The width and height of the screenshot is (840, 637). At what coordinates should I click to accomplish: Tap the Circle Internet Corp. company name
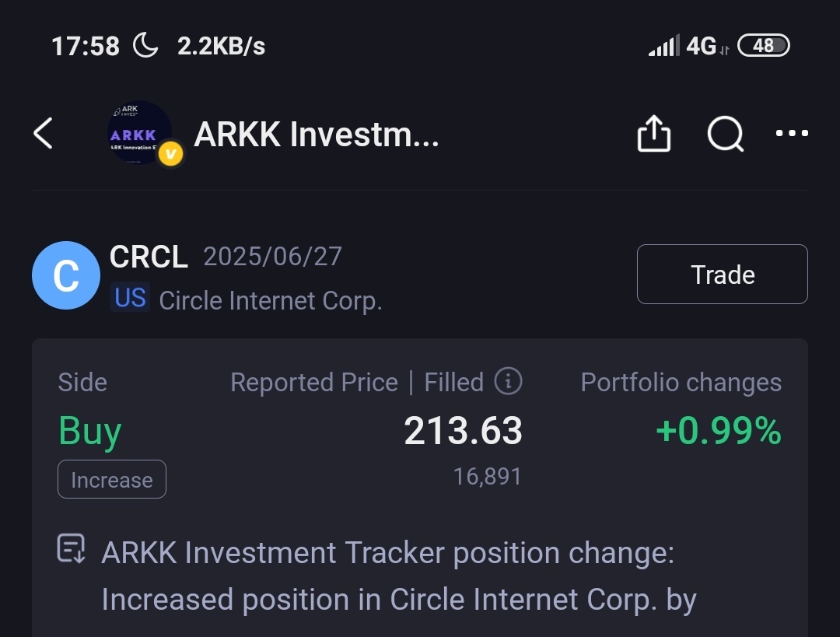pos(271,300)
